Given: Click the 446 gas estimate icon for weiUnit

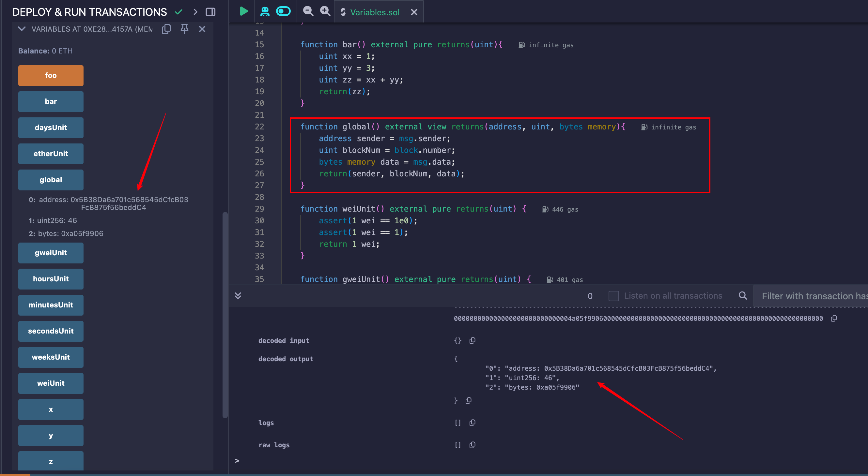Looking at the screenshot, I should click(x=545, y=209).
